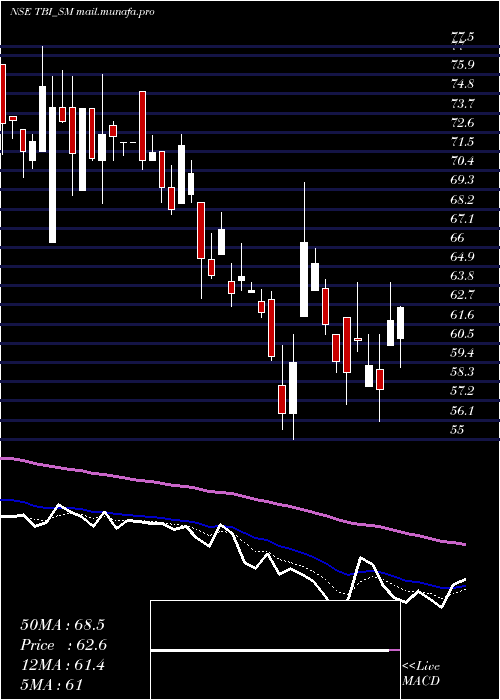
Task: Click the 75.9 price axis label
Action: click(463, 65)
